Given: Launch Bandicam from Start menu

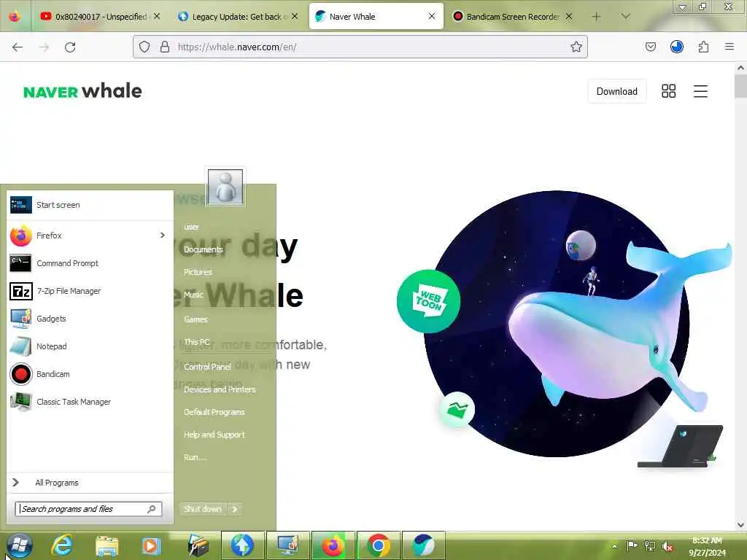Looking at the screenshot, I should coord(90,374).
